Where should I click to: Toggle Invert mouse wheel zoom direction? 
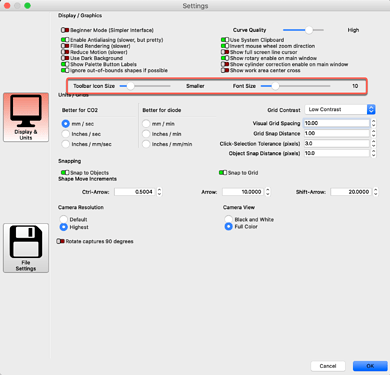pos(225,46)
